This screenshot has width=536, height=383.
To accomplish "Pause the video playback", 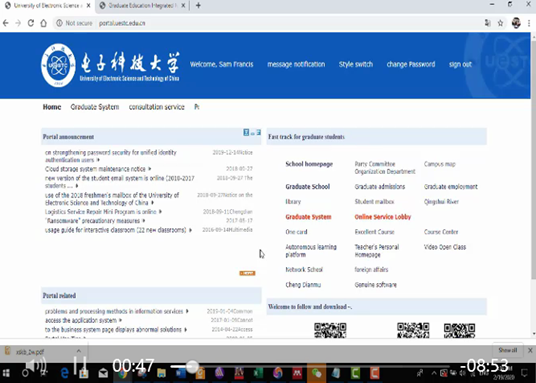I will [80, 365].
